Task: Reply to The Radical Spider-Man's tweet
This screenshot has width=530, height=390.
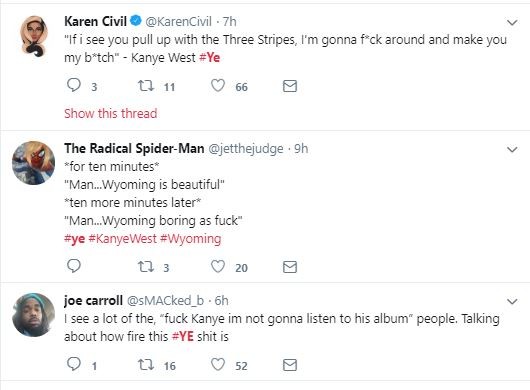Action: pyautogui.click(x=74, y=266)
